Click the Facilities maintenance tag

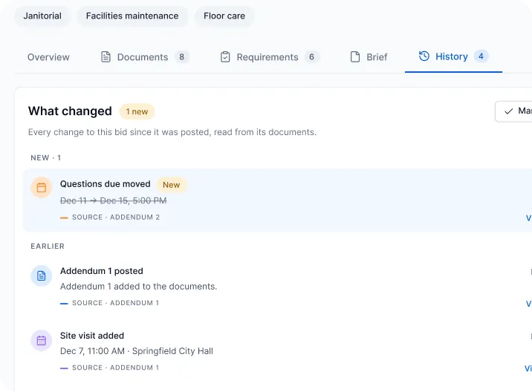(132, 16)
